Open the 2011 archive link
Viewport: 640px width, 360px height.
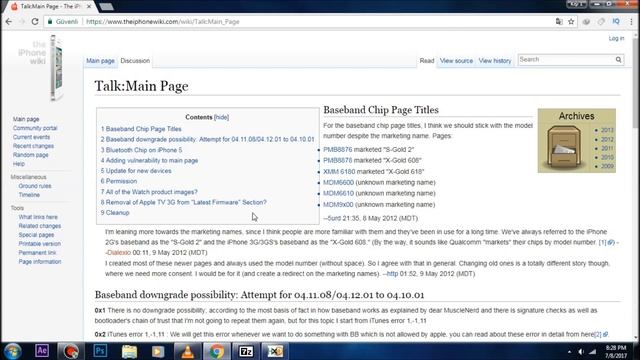point(607,148)
